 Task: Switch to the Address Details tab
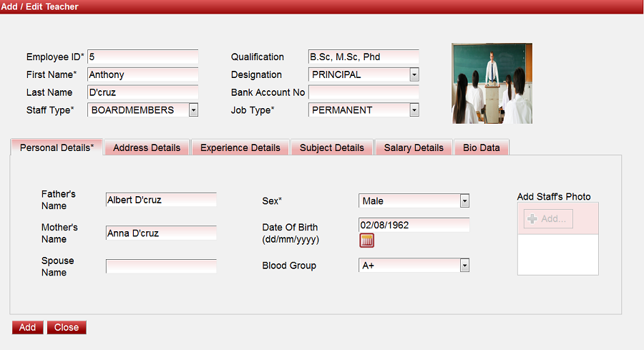pyautogui.click(x=147, y=147)
